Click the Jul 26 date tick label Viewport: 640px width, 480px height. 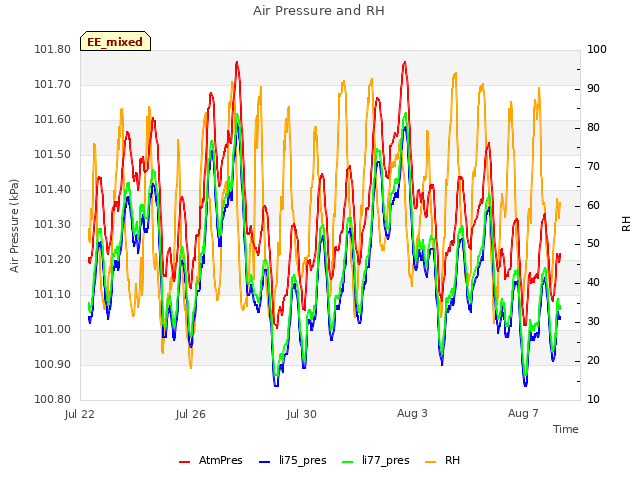pos(191,414)
